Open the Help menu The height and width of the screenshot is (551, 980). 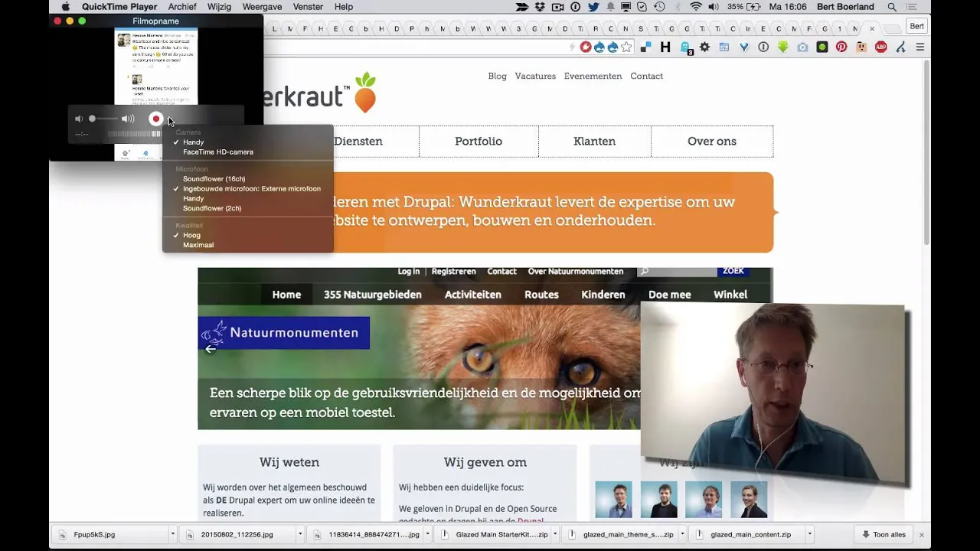coord(344,7)
